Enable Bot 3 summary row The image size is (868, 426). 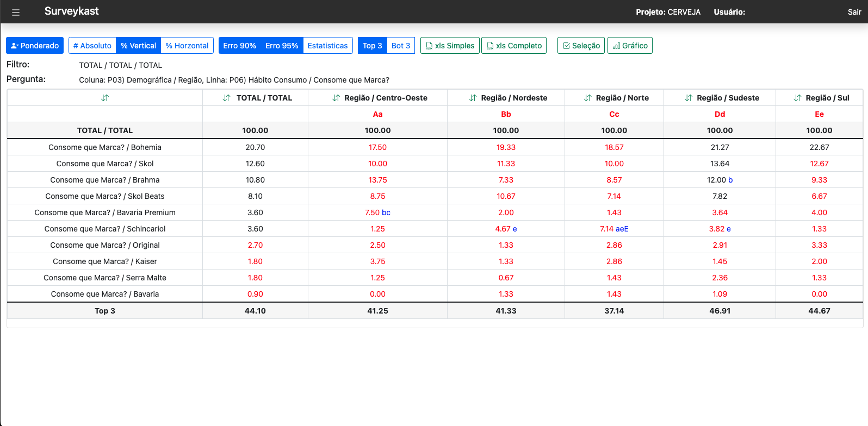(x=401, y=46)
